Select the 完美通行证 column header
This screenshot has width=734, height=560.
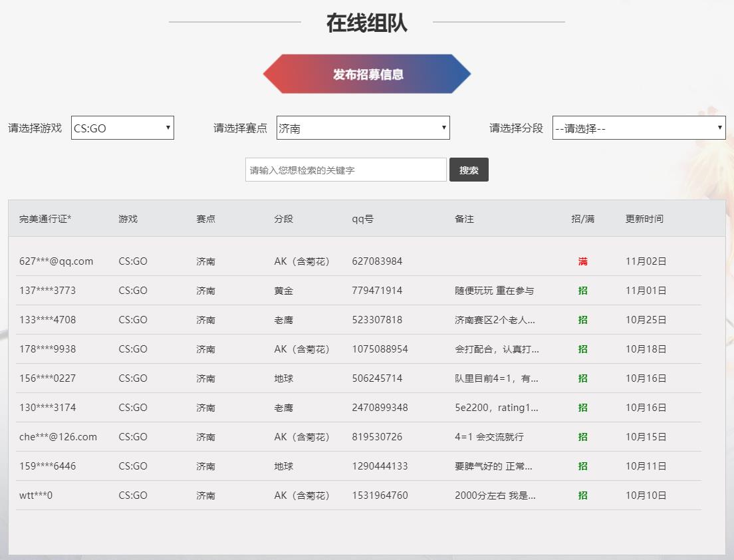click(x=43, y=218)
